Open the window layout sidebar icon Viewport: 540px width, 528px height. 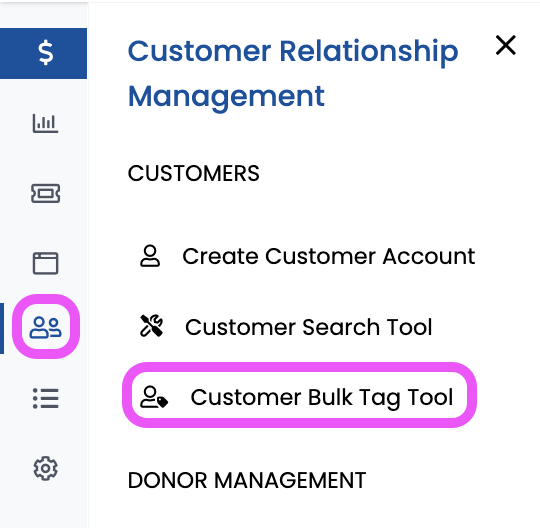coord(45,263)
